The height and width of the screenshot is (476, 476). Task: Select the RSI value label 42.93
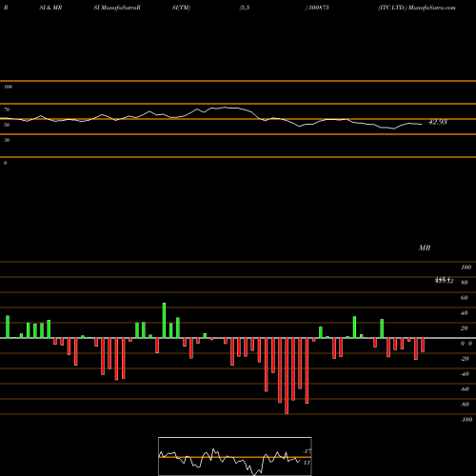(438, 122)
